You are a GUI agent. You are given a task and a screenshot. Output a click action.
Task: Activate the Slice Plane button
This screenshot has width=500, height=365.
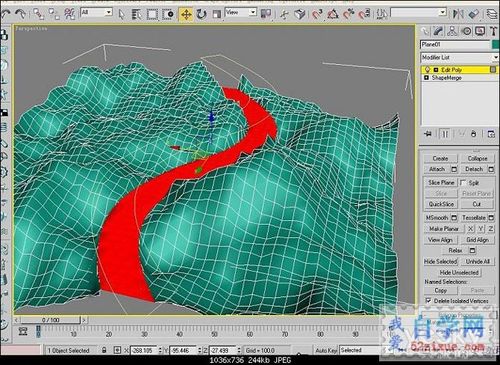coord(441,183)
